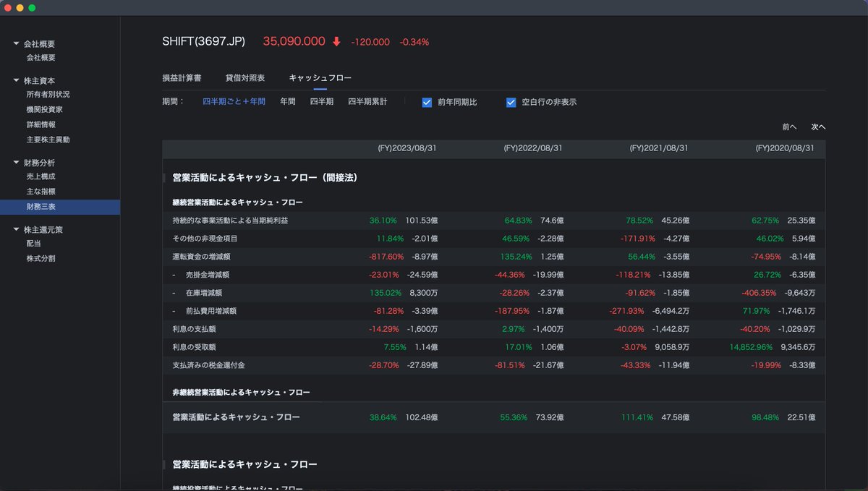Uncheck the 空白行の非表示 checkbox

[x=511, y=103]
